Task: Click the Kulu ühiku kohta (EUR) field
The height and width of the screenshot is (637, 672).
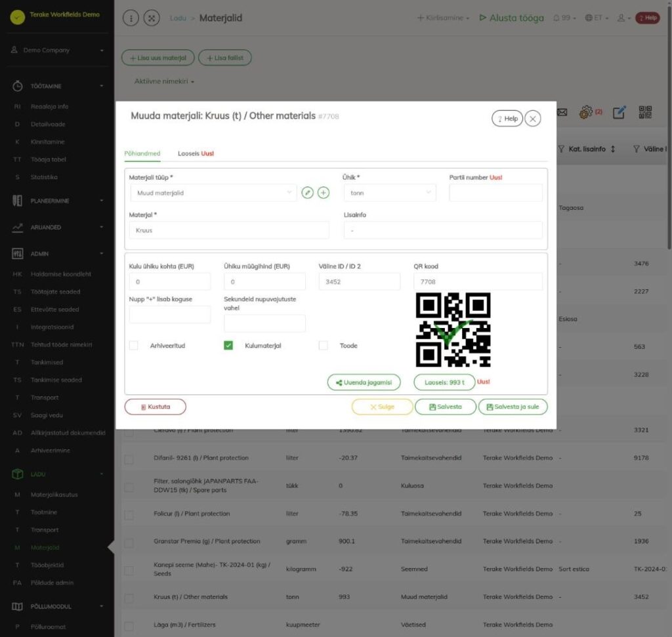Action: pyautogui.click(x=170, y=281)
